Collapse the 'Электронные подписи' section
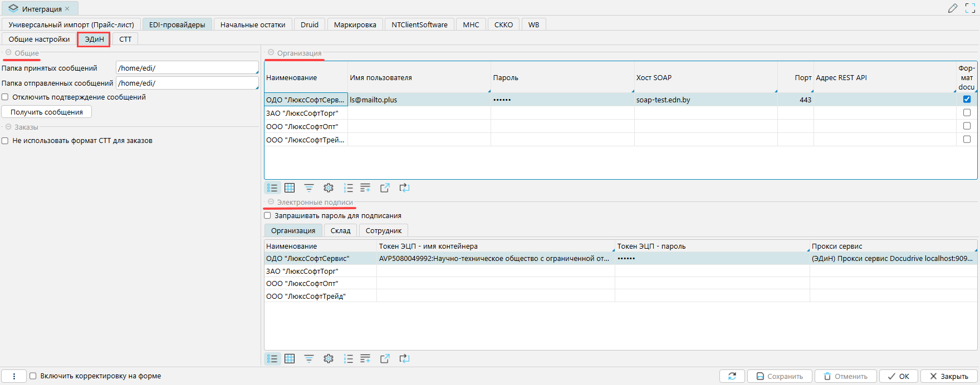980x385 pixels. click(x=271, y=202)
